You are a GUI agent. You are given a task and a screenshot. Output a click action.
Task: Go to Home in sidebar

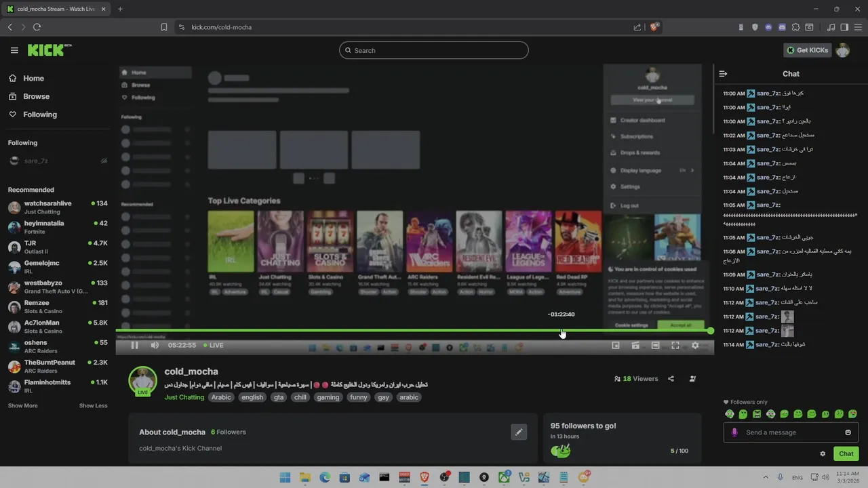point(27,78)
